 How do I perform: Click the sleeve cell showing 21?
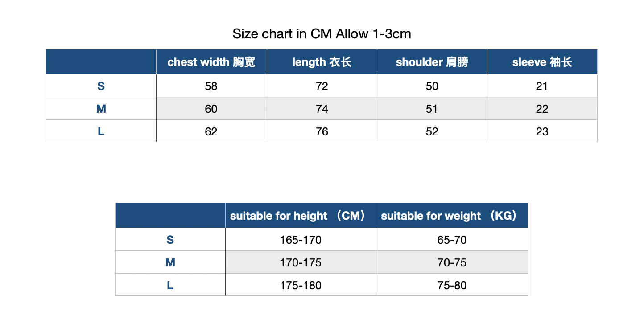click(x=542, y=86)
